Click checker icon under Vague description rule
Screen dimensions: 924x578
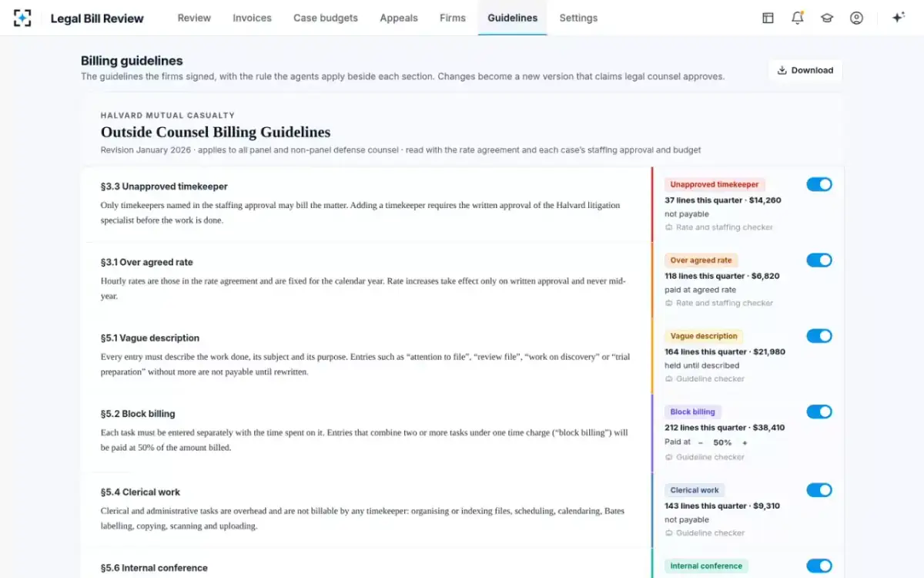[668, 378]
